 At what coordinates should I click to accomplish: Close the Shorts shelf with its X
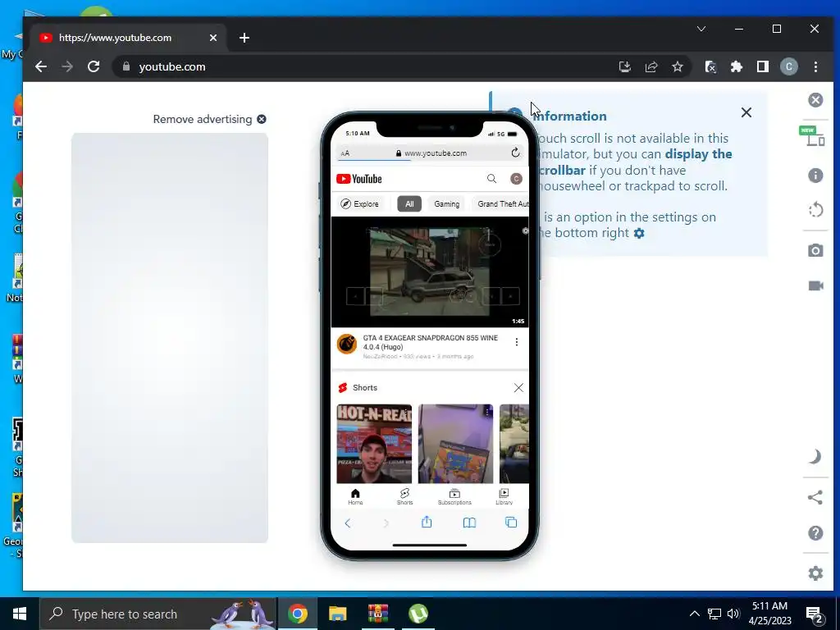(518, 388)
